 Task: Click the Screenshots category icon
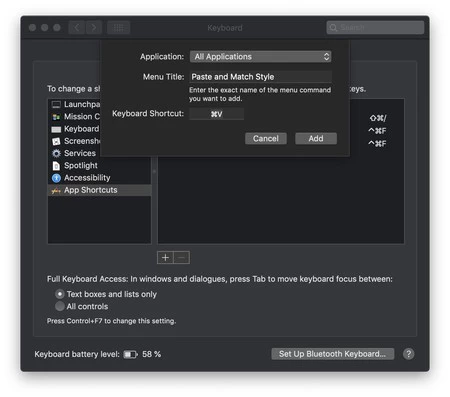(56, 141)
